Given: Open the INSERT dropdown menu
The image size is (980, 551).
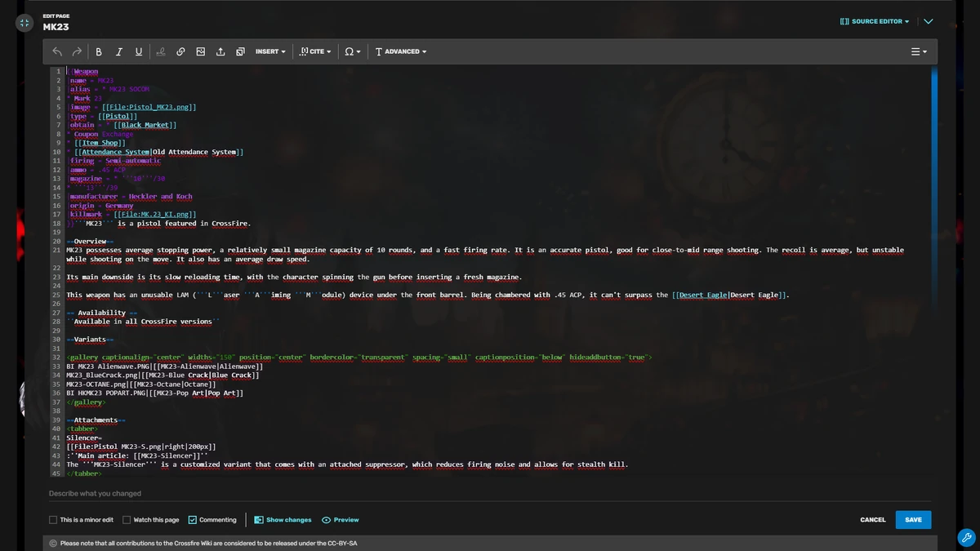Looking at the screenshot, I should tap(269, 51).
